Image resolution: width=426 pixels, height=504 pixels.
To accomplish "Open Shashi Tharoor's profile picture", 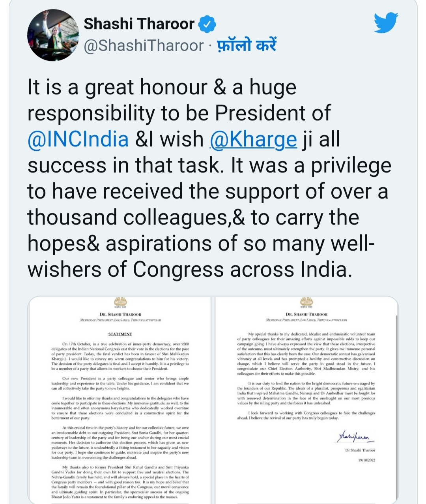I will 53,35.
